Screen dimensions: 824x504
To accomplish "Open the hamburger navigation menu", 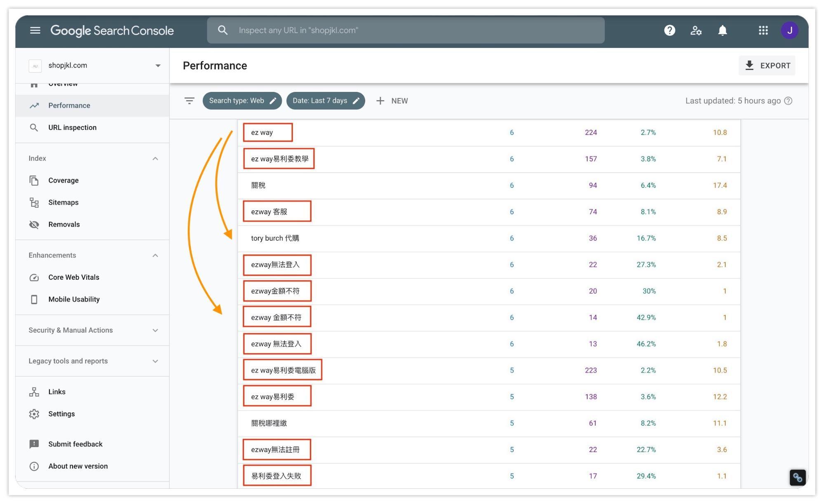I will coord(35,30).
